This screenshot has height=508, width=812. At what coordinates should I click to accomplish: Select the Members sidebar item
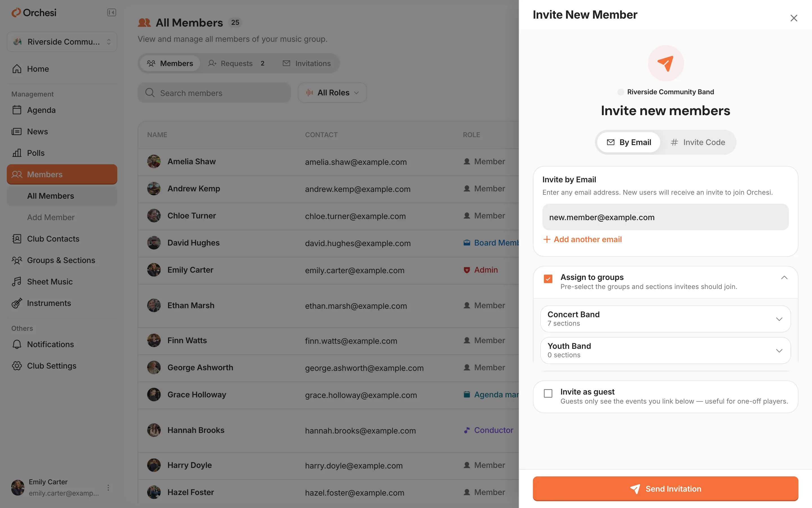(62, 174)
